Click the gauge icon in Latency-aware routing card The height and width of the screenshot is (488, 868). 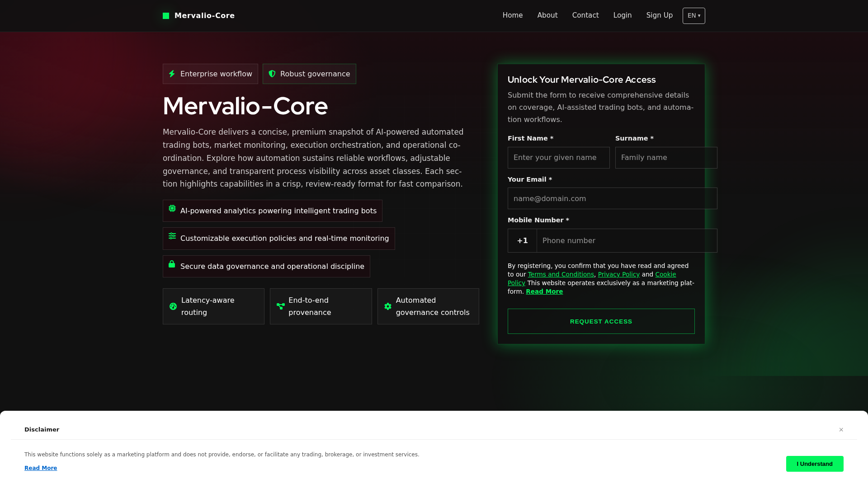173,306
